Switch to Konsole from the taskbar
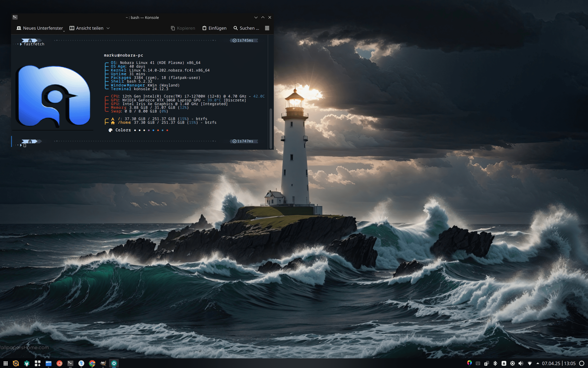This screenshot has width=588, height=368. click(x=70, y=363)
